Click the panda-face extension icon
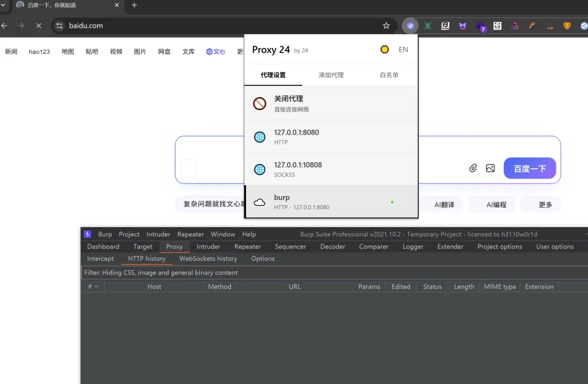 (x=497, y=26)
